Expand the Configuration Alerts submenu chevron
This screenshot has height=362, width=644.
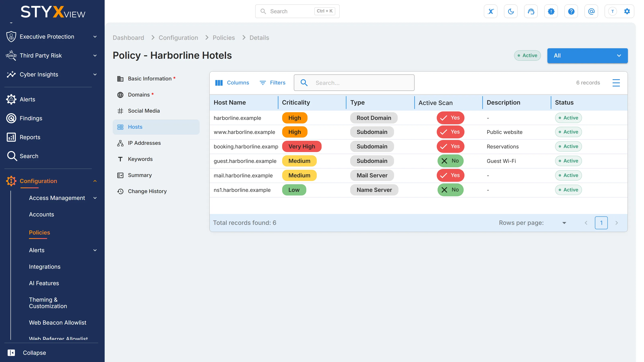pos(95,250)
